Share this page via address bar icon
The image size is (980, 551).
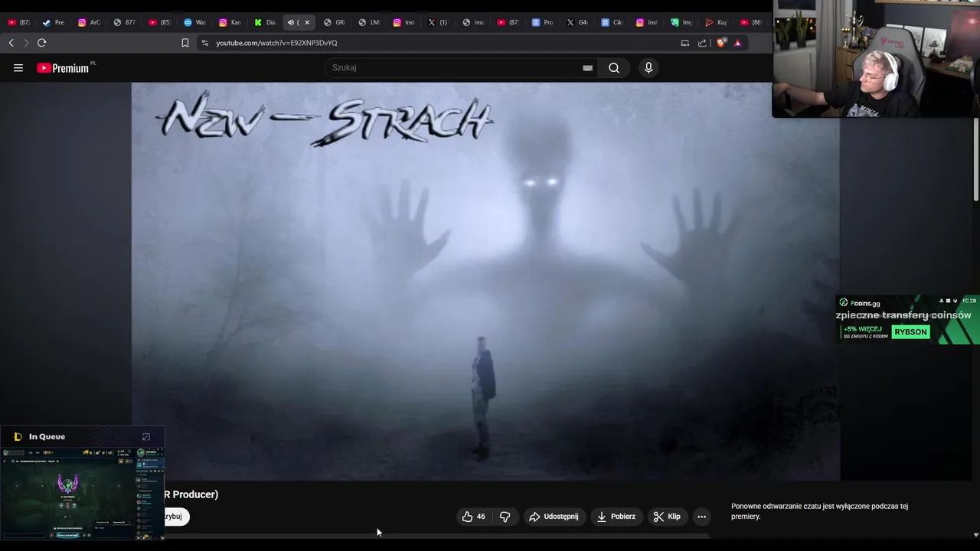pyautogui.click(x=702, y=43)
